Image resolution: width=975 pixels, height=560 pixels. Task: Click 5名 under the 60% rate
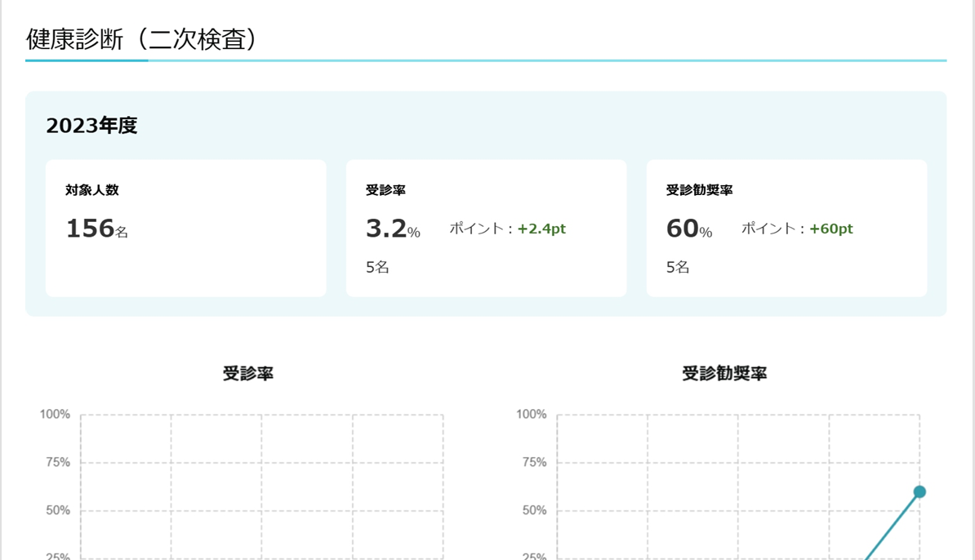pos(678,267)
